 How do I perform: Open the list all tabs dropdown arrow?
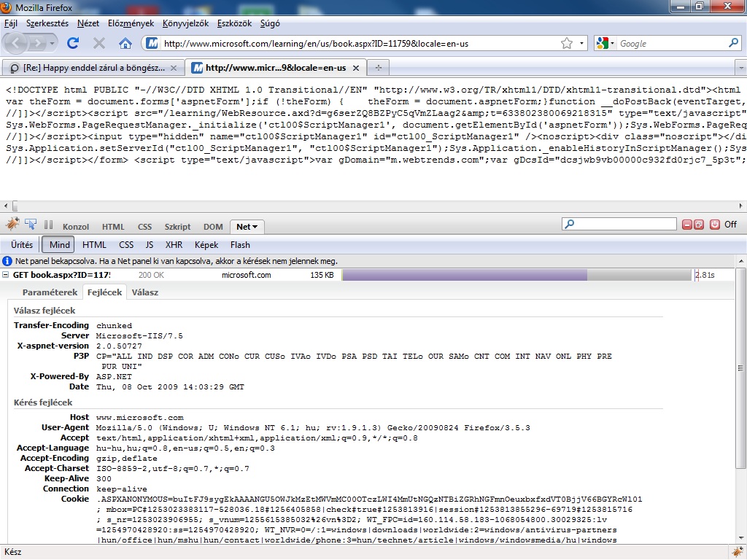tap(741, 68)
